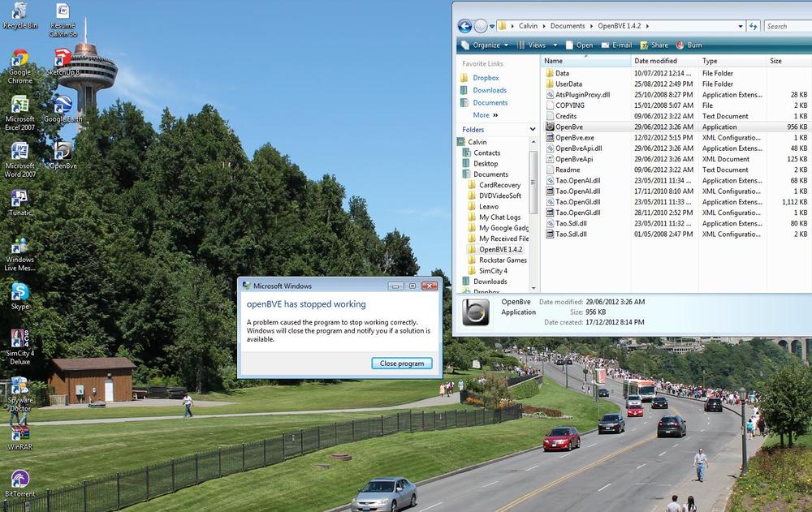This screenshot has height=512, width=812.
Task: Select the Spyware Doctor desktop icon
Action: [19, 394]
